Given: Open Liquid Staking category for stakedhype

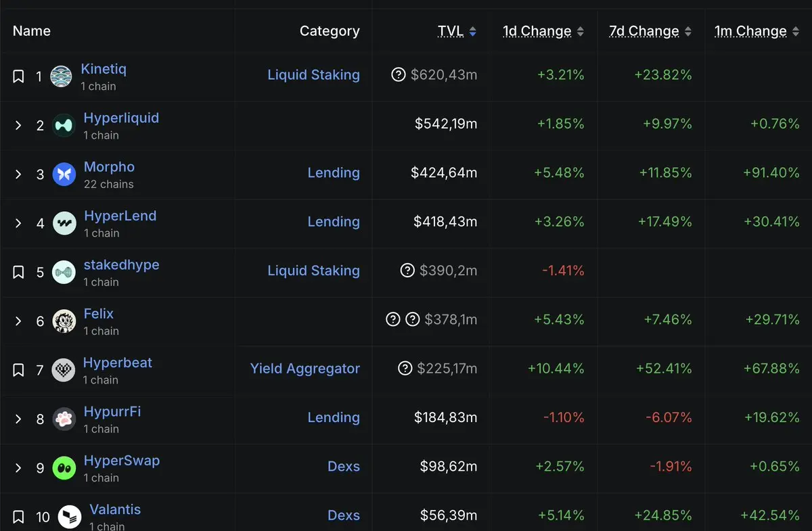Looking at the screenshot, I should [x=313, y=271].
